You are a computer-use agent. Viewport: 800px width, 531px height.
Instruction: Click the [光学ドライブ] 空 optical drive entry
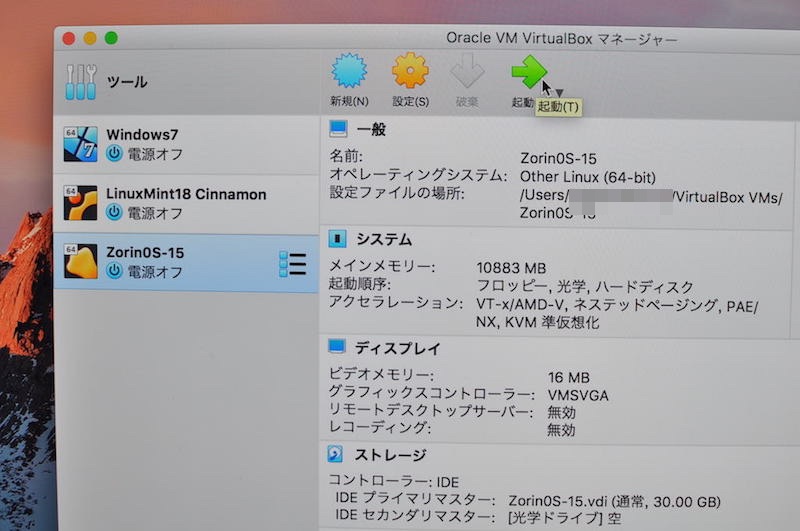point(564,518)
